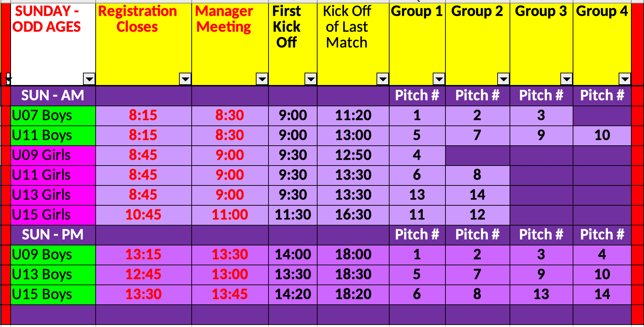Select pitch number 14 for U15 Boys Group 4
The height and width of the screenshot is (327, 644).
coord(602,294)
